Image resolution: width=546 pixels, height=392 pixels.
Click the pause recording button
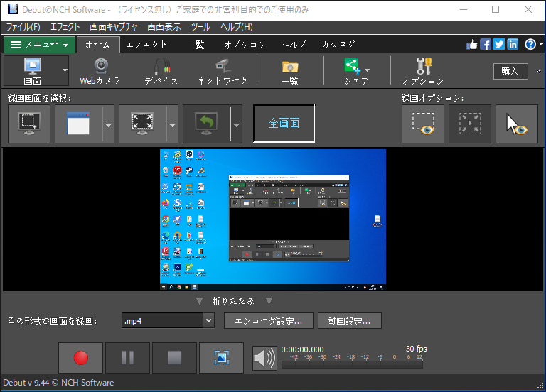(128, 358)
